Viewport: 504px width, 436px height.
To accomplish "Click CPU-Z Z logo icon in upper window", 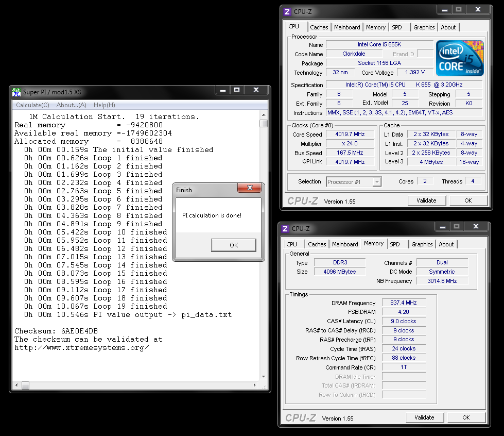I will [287, 12].
